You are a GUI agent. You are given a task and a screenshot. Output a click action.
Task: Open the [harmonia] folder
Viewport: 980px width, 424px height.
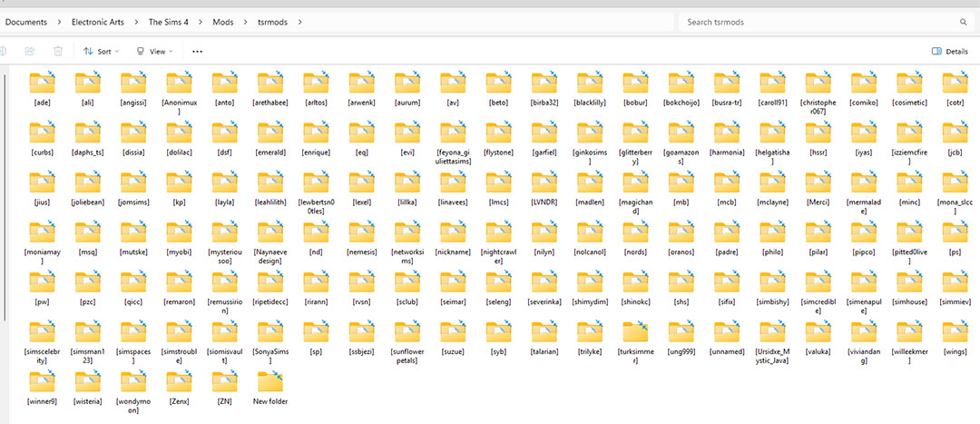click(x=727, y=133)
